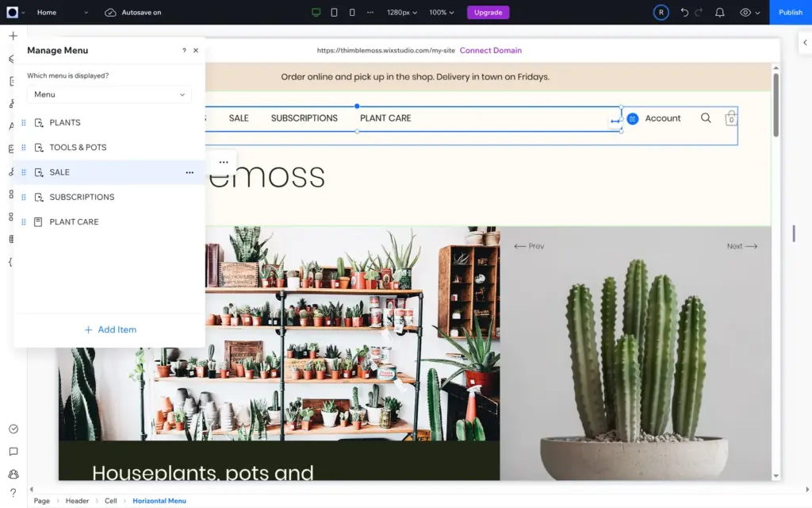Viewport: 812px width, 508px height.
Task: Expand preview options chevron next to the eye
Action: (757, 13)
